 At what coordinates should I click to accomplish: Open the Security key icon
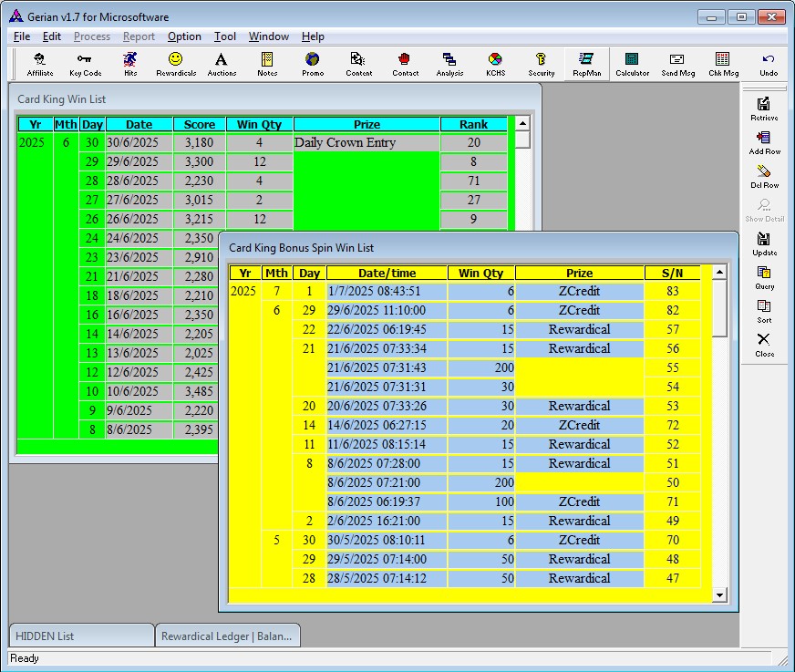pos(541,64)
